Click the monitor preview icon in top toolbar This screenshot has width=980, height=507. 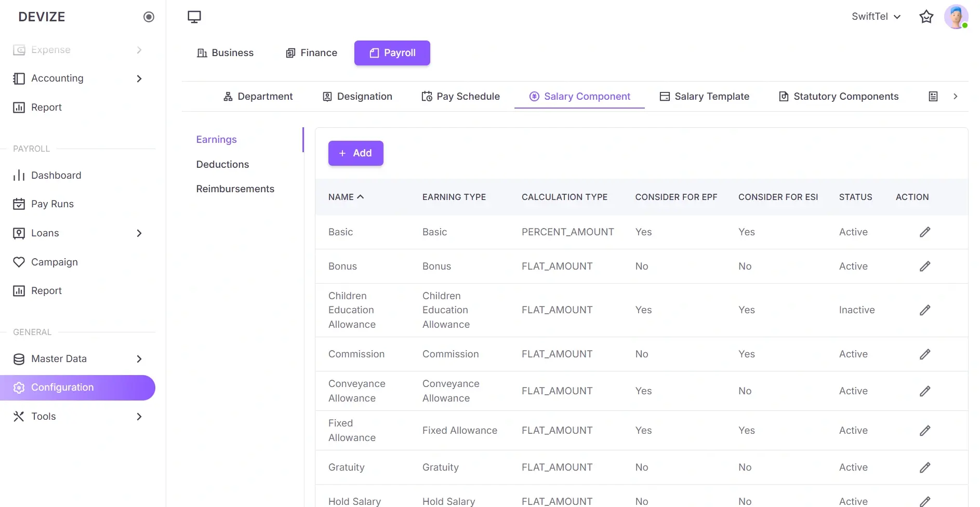(x=194, y=16)
